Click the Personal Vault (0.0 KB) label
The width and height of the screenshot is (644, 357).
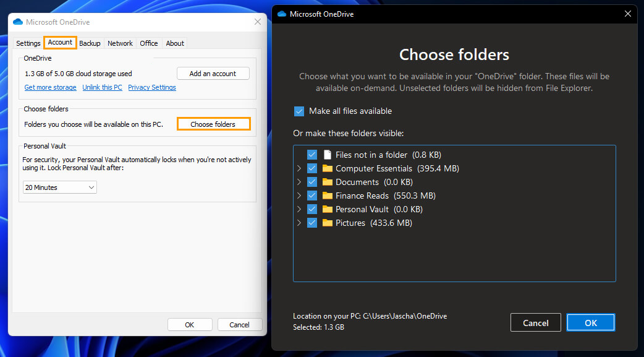(x=379, y=209)
